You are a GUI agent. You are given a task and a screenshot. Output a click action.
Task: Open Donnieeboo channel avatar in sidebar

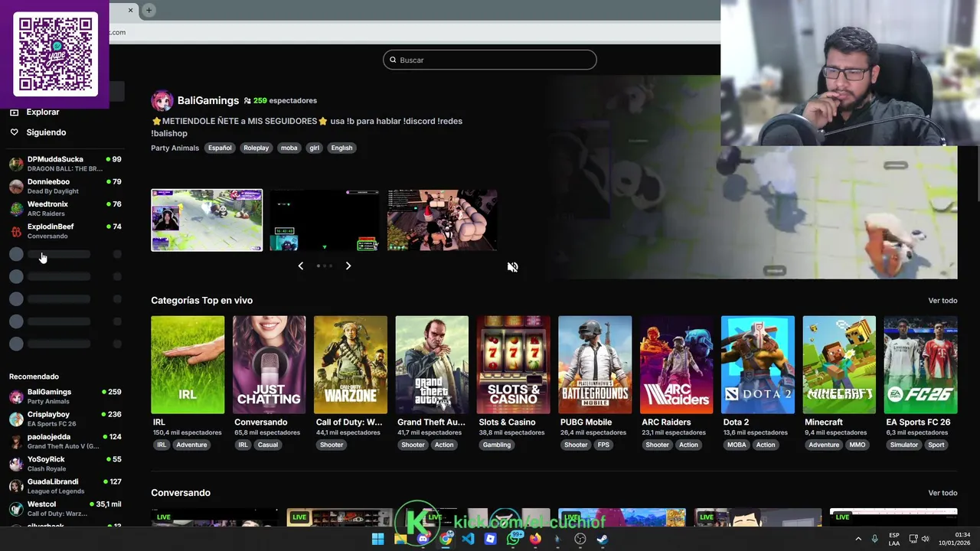pos(16,186)
